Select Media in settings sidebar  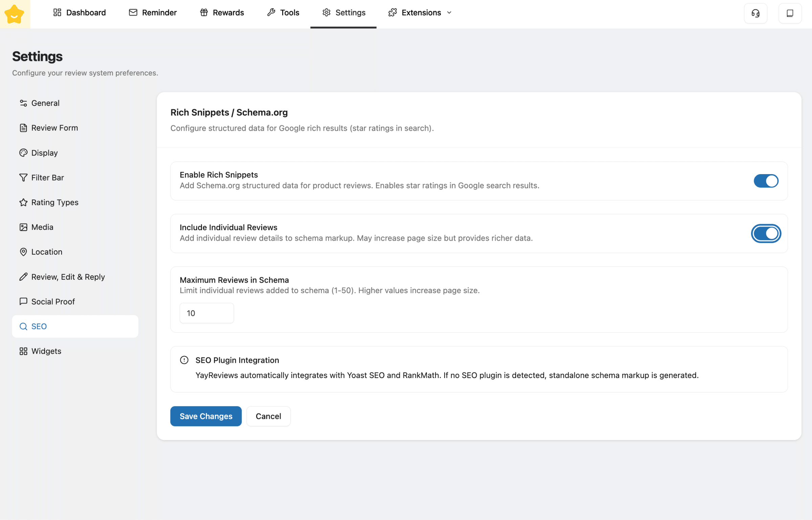click(42, 227)
